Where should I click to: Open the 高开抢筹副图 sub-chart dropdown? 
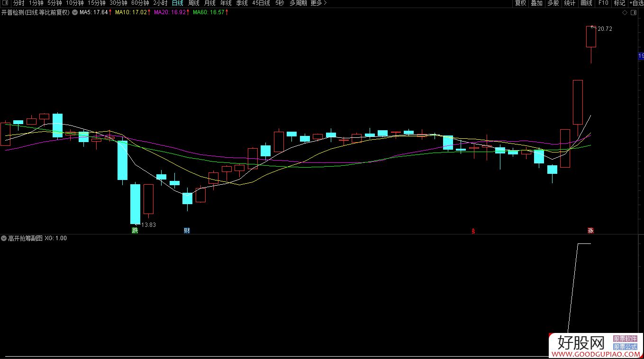coord(4,238)
